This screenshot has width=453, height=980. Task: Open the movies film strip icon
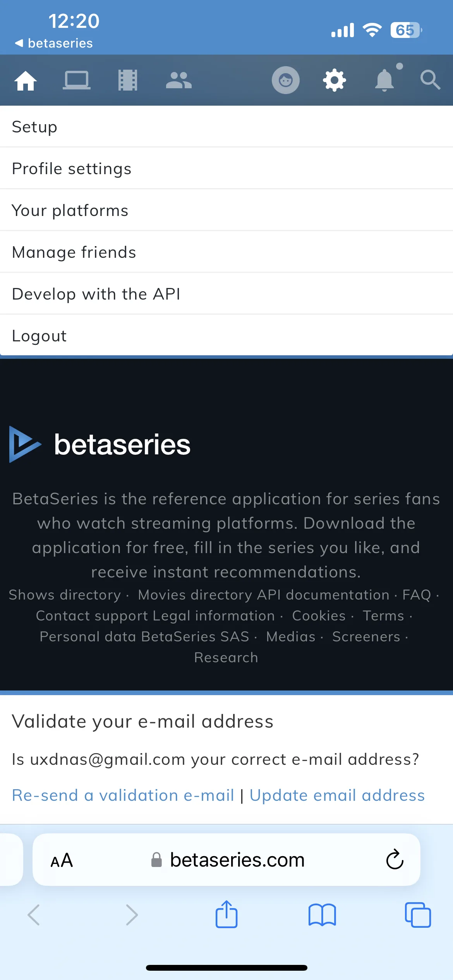(128, 81)
